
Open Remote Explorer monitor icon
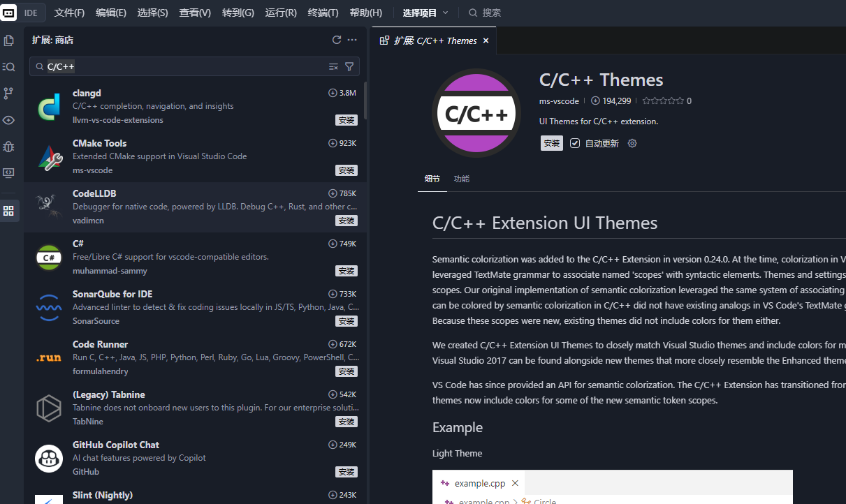pyautogui.click(x=9, y=172)
